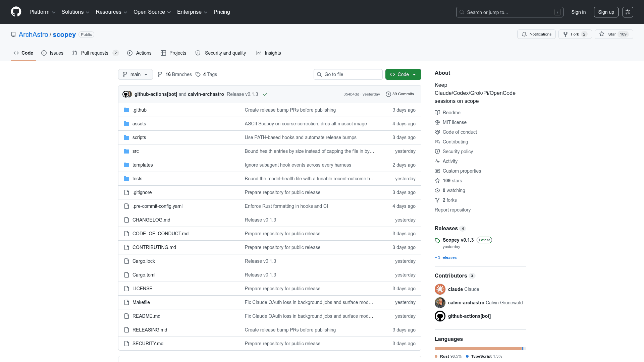644x362 pixels.
Task: Open the RELEASING.md file
Action: tap(150, 330)
